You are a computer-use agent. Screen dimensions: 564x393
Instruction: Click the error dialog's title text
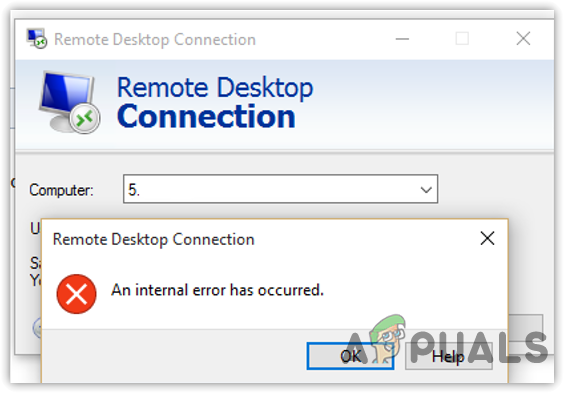coord(154,239)
